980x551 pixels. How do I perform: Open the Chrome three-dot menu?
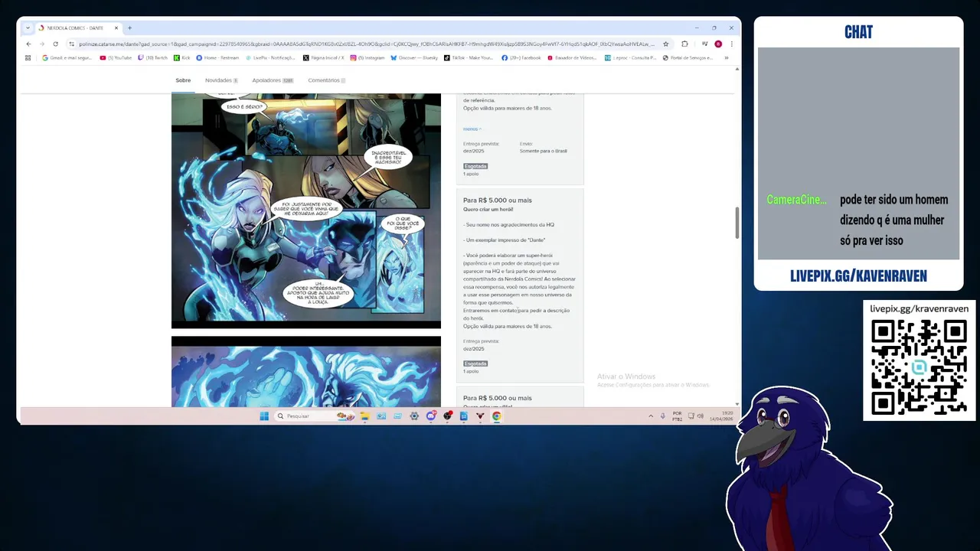click(730, 44)
